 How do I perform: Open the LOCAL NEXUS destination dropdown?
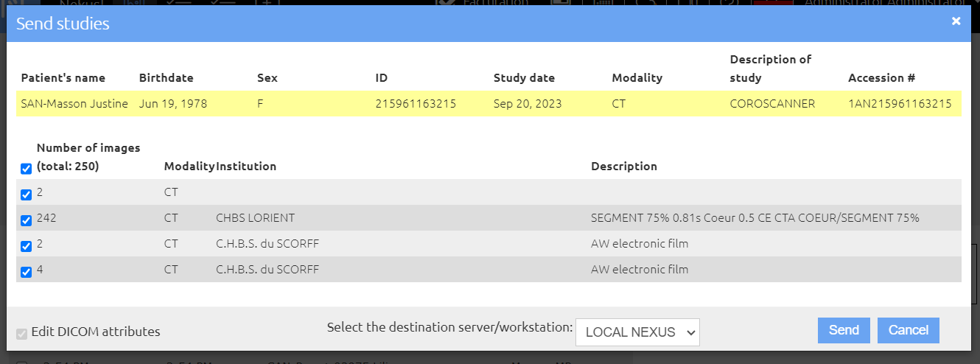click(x=637, y=332)
